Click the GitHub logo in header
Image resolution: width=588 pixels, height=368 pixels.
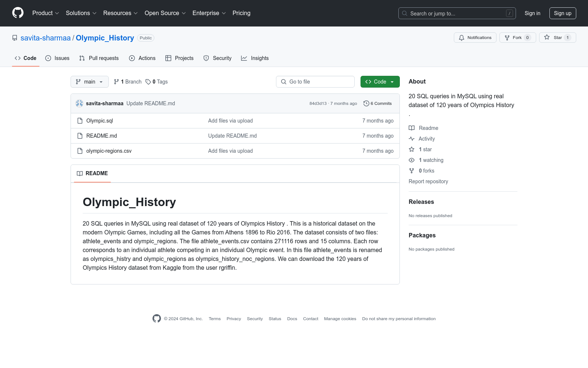[18, 13]
